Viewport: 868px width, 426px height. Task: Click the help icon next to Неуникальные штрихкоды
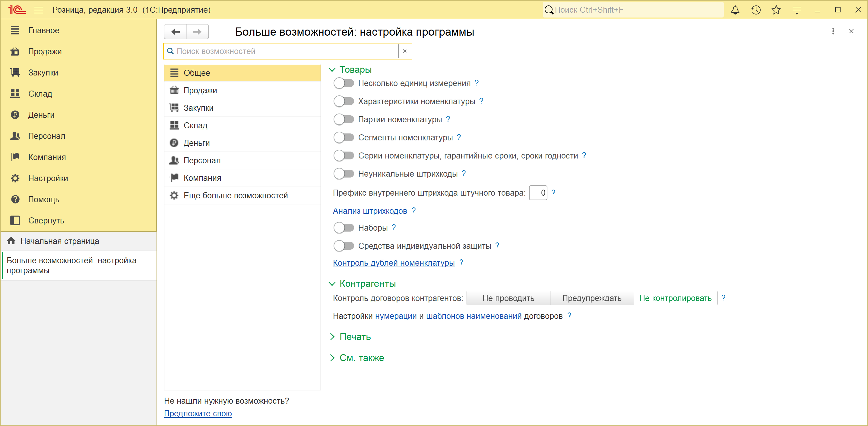[x=464, y=173]
